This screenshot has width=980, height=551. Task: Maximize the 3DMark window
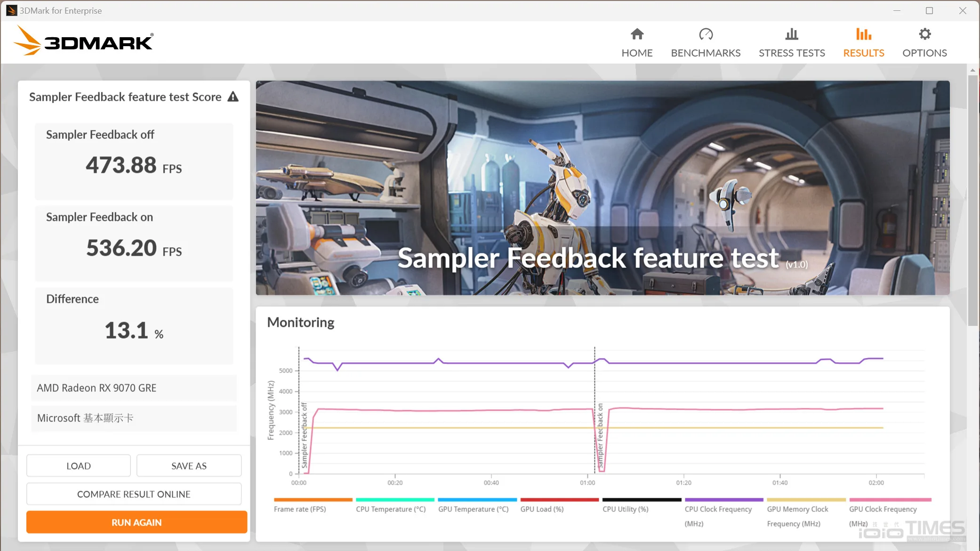click(x=929, y=10)
